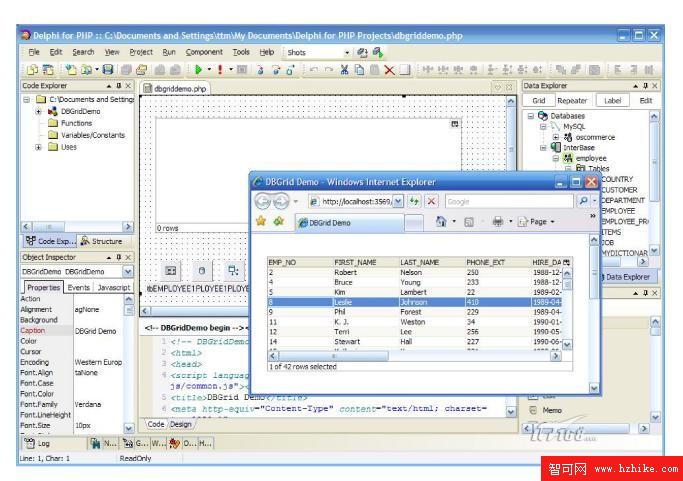Collapse the InterBase node in Data Explorer
The image size is (683, 481).
(543, 148)
